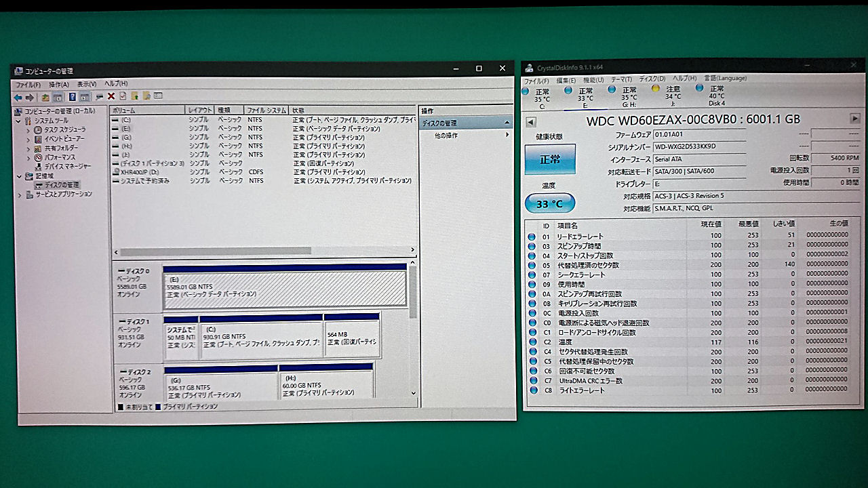Screen dimensions: 868x488
Task: Open the 機能(U) menu in CrystalDiskInfo
Action: (x=592, y=79)
